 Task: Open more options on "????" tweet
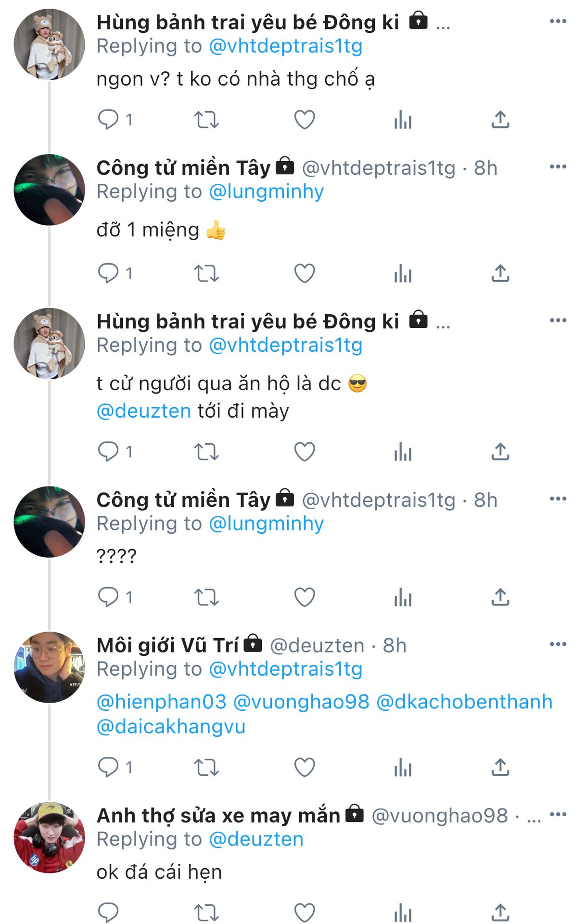[558, 499]
